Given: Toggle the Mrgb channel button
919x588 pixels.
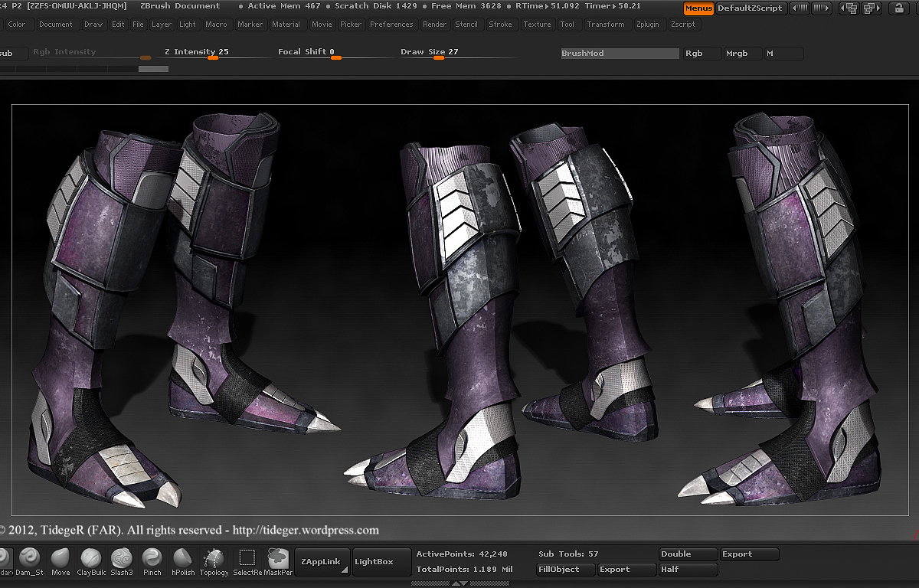Looking at the screenshot, I should click(x=742, y=54).
